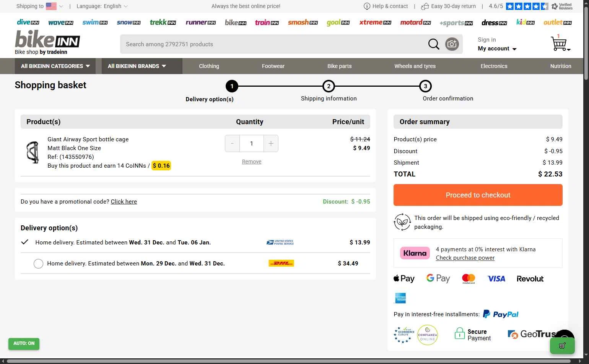Open the runnerinn store logo
The width and height of the screenshot is (589, 364).
pyautogui.click(x=201, y=23)
